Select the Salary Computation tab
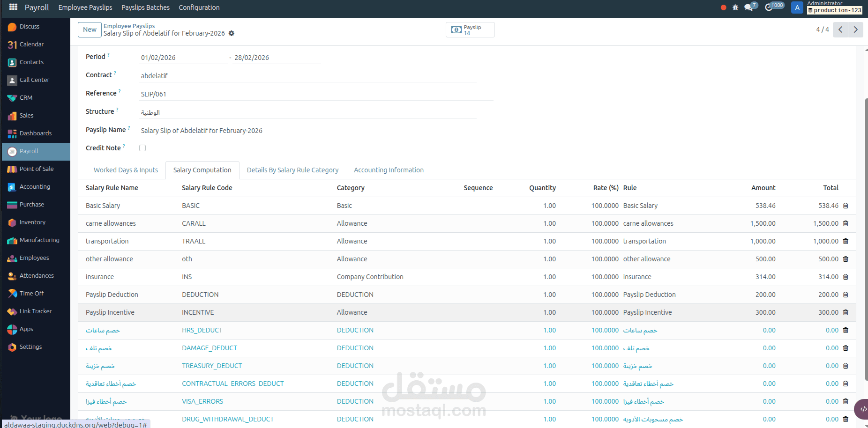This screenshot has width=868, height=428. click(202, 170)
